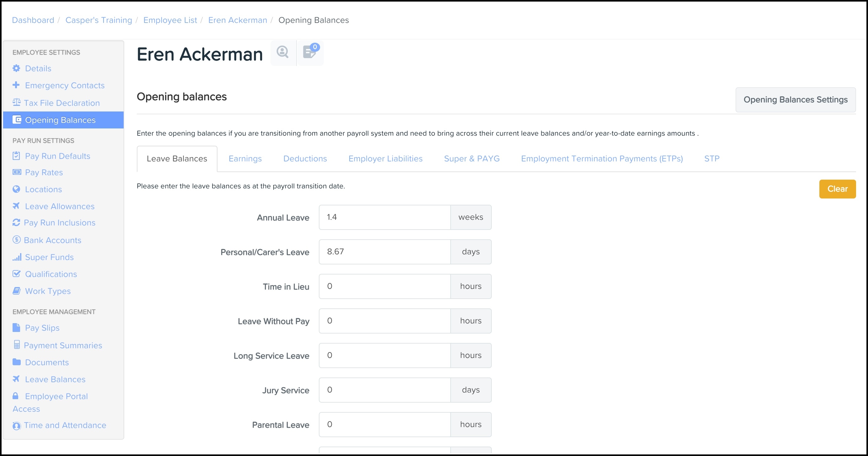Open the Super & PAYG tab
Screen dimensions: 868x456
471,159
